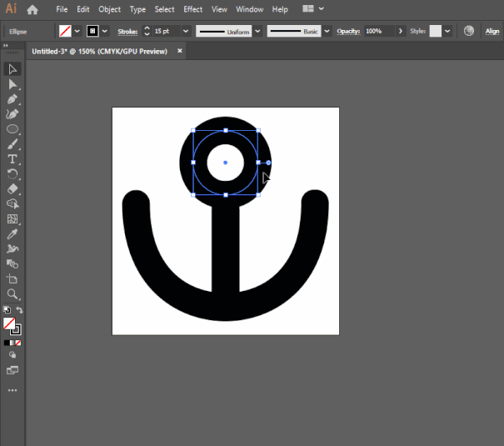Image resolution: width=504 pixels, height=446 pixels.
Task: Expand the Uniform stroke profile dropdown
Action: coord(257,31)
